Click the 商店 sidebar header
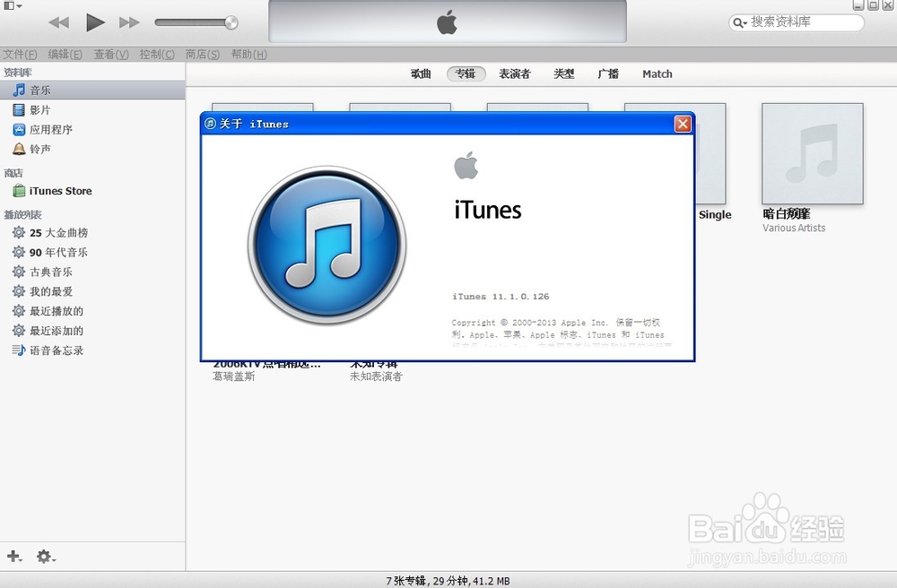This screenshot has height=588, width=897. (13, 173)
